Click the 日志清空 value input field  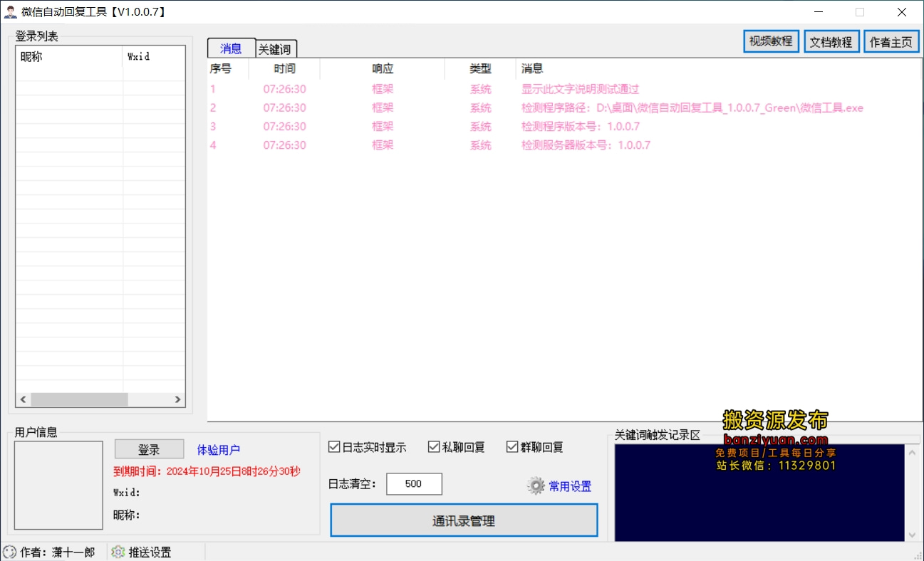[x=413, y=483]
